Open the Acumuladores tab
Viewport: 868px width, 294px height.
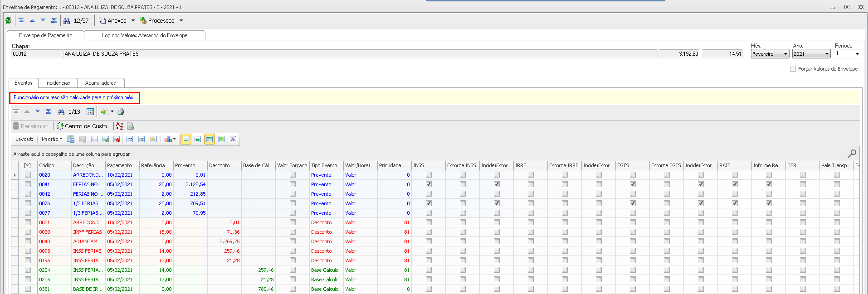pos(101,83)
